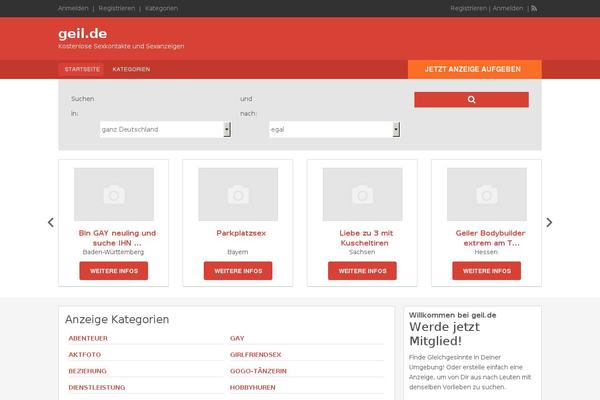The height and width of the screenshot is (400, 600).
Task: Click Anmelden in the top-right bar
Action: click(508, 8)
